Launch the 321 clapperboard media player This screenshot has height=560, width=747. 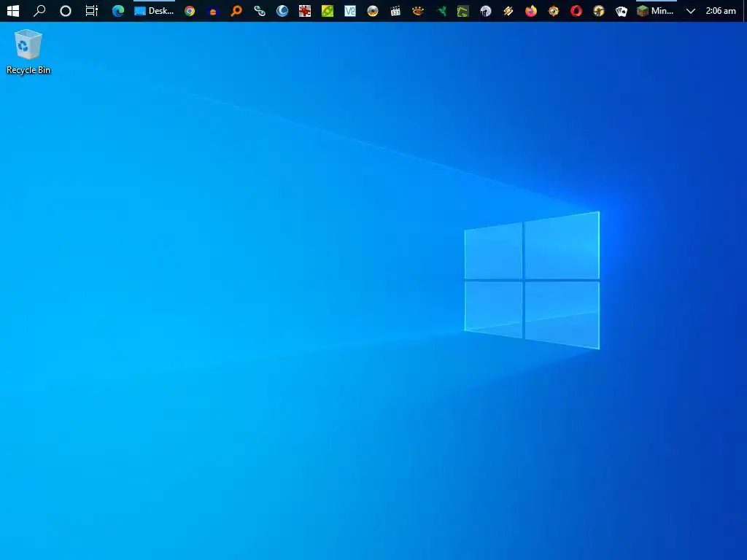pyautogui.click(x=395, y=10)
